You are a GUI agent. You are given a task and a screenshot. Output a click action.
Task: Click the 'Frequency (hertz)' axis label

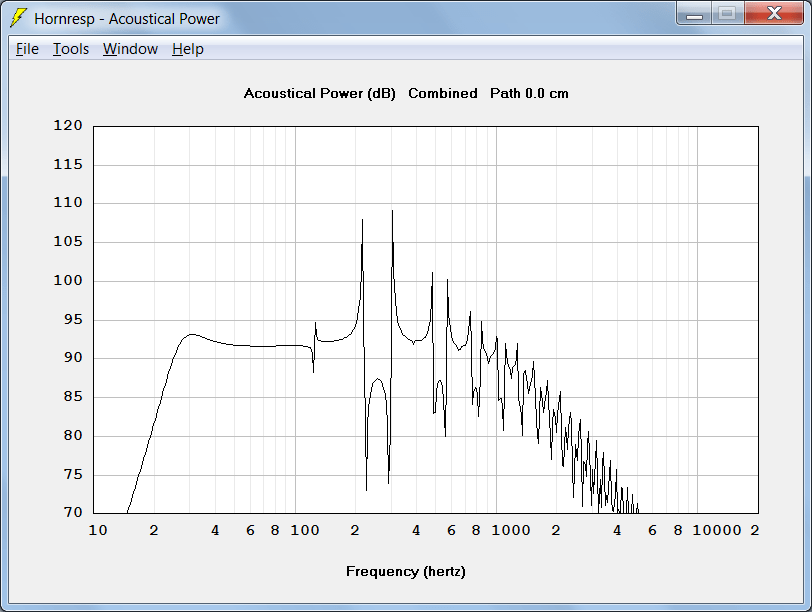pyautogui.click(x=406, y=572)
